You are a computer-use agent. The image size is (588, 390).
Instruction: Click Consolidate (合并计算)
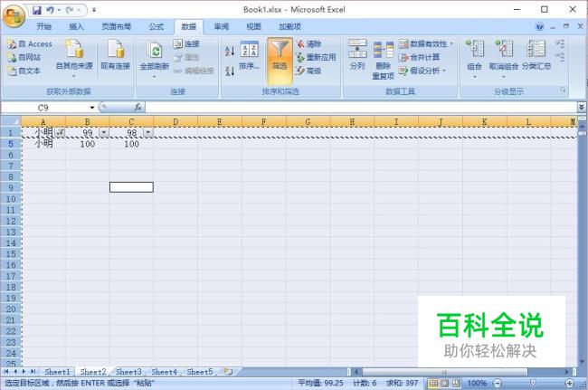point(419,57)
